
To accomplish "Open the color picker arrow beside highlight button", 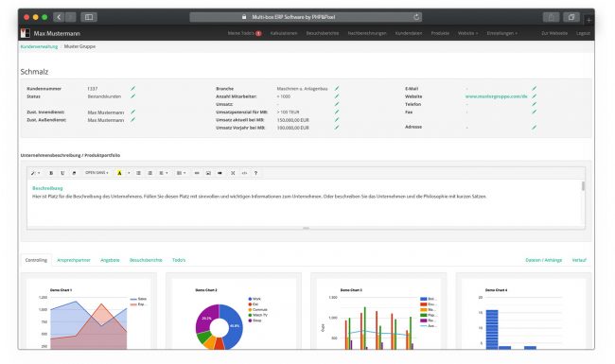I will pyautogui.click(x=129, y=173).
